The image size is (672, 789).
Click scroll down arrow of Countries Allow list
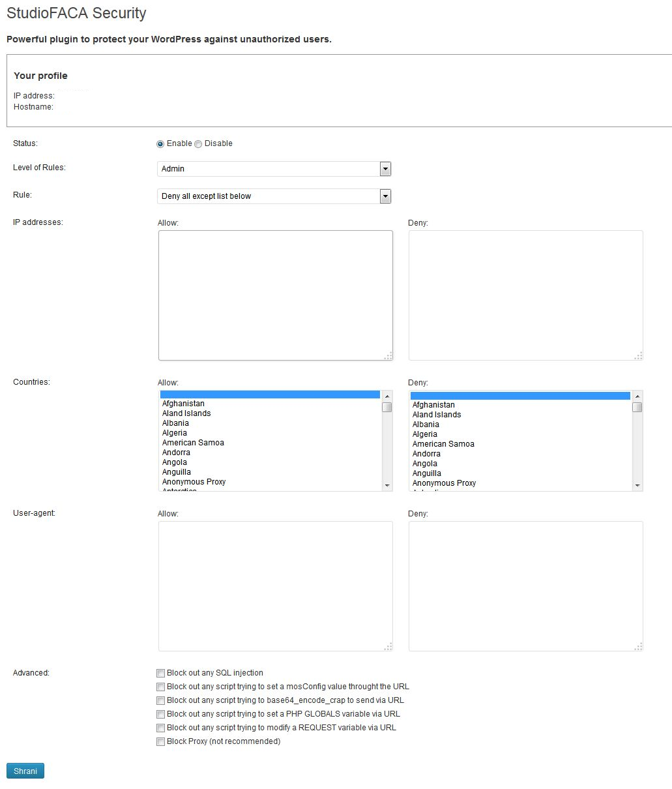387,486
